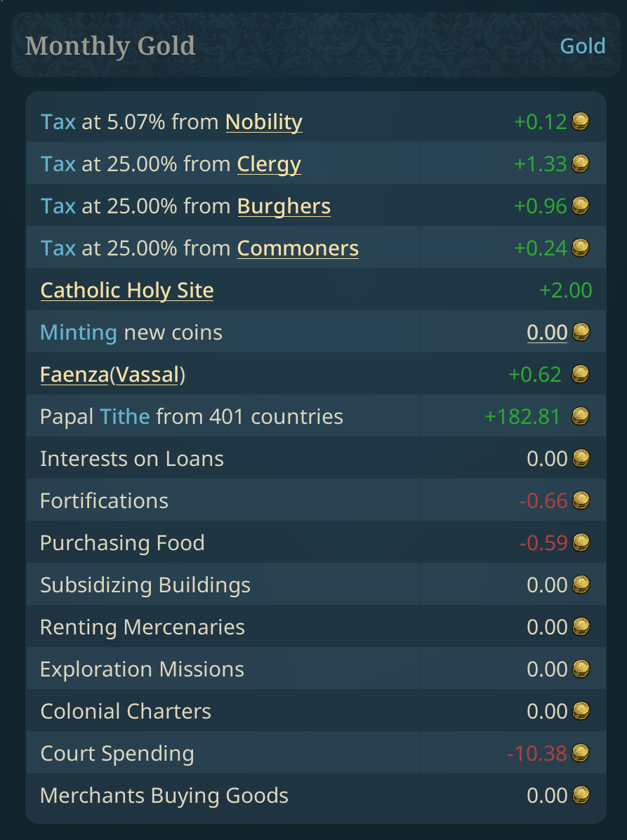Click the coin icon on the Commoners tax row
This screenshot has height=840, width=627.
pyautogui.click(x=581, y=247)
